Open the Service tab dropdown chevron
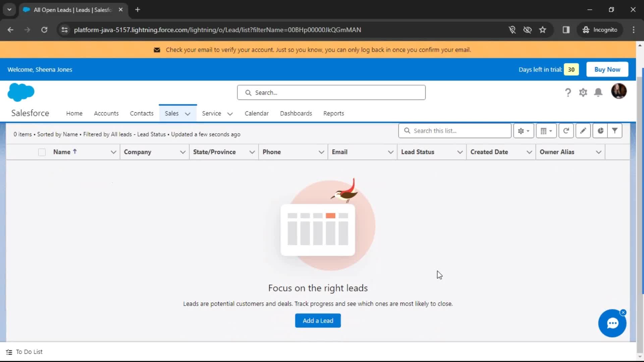Screen dimensions: 644x362 230,114
